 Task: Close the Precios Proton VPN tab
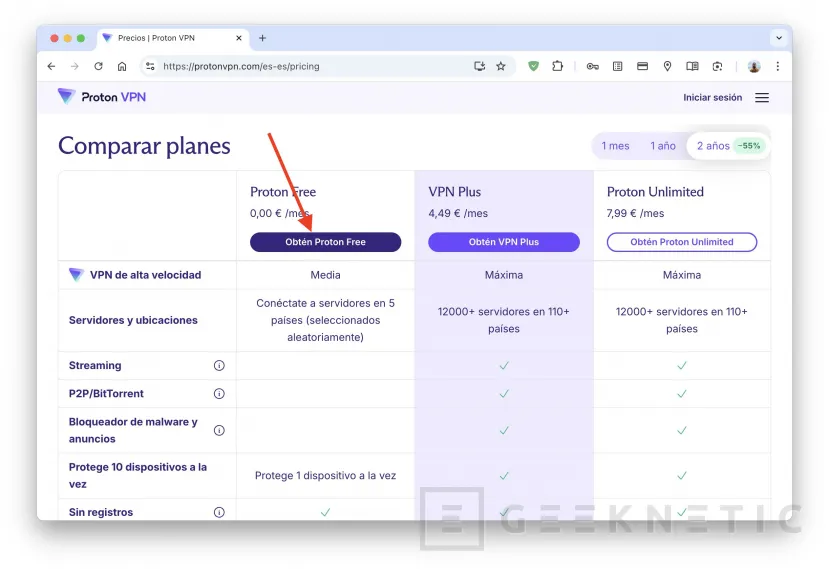pyautogui.click(x=239, y=38)
